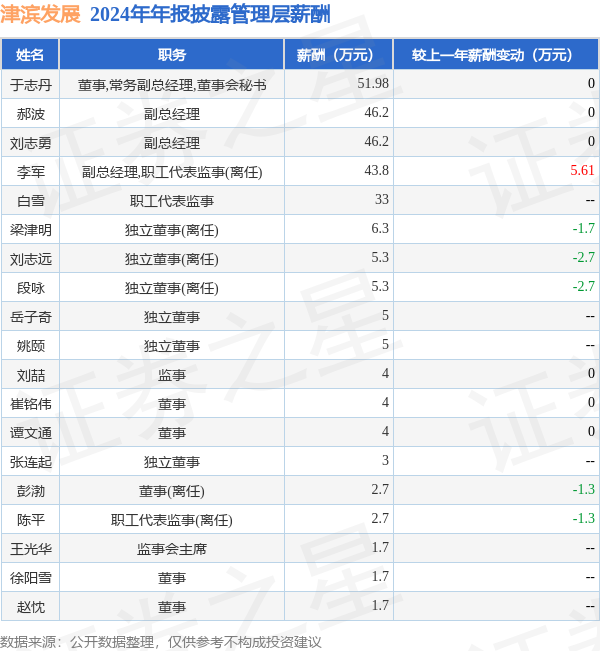Click 董事 position in 谭文通 row
Screen dimensions: 600x651
tap(171, 433)
